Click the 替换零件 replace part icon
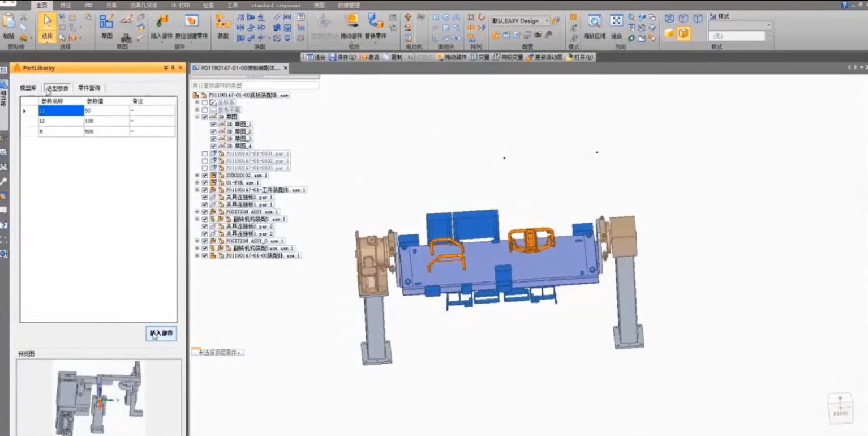 coord(375,26)
